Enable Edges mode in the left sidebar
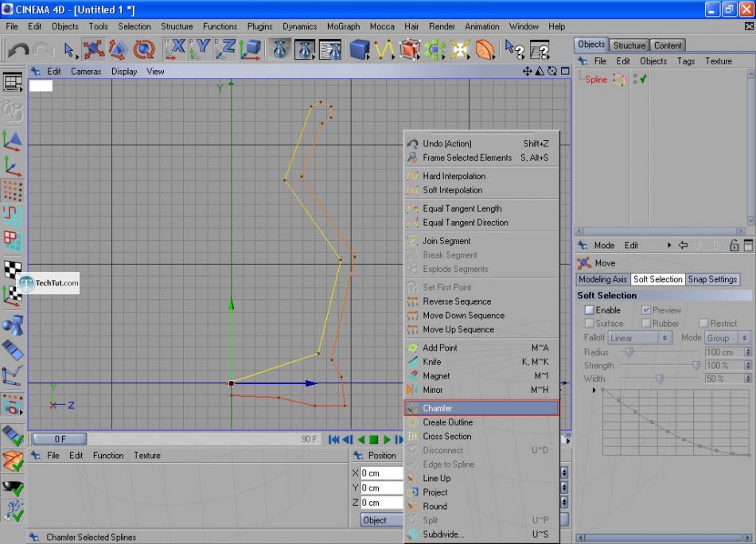This screenshot has width=756, height=544. pos(13,216)
